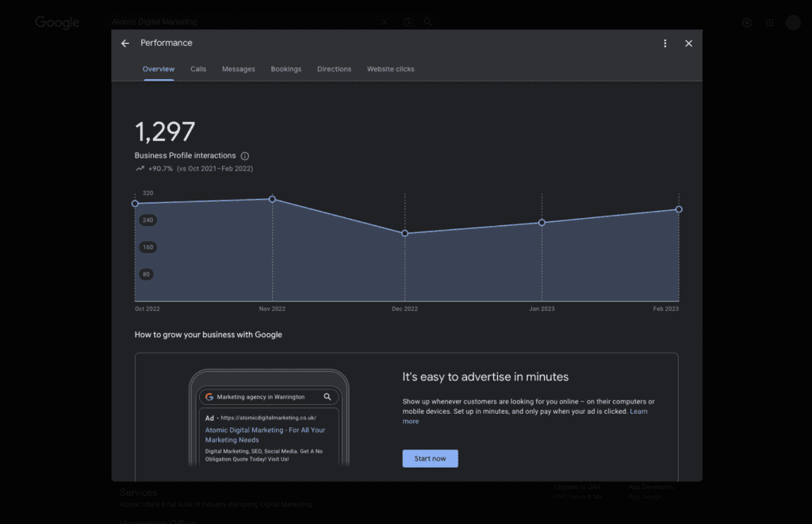Screen dimensions: 812x524
Task: Open the Google account profile avatar
Action: 792,22
